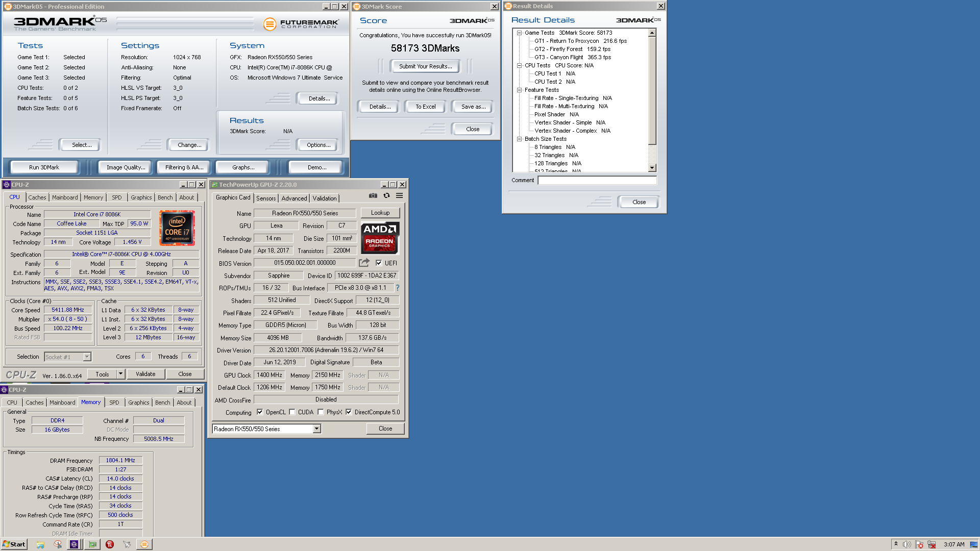Viewport: 980px width, 551px height.
Task: Click the BIOS export share icon in GPU-Z
Action: click(x=364, y=263)
